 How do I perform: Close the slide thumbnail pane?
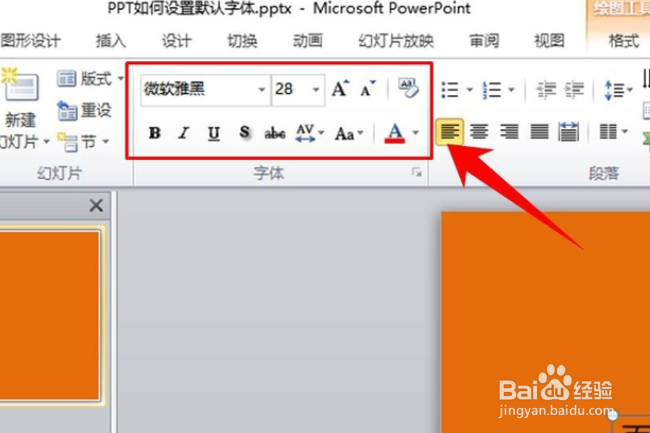pos(96,205)
